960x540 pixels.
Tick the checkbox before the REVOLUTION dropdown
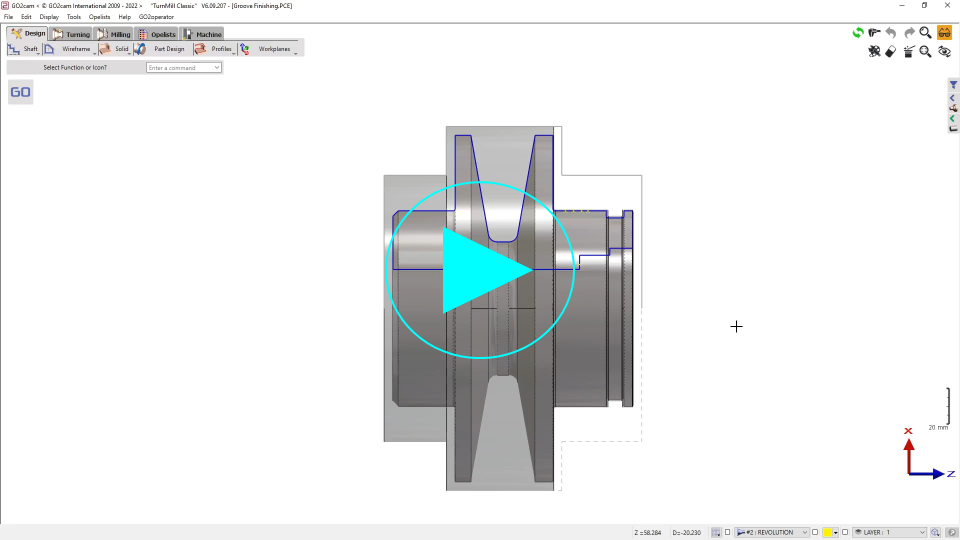(728, 533)
